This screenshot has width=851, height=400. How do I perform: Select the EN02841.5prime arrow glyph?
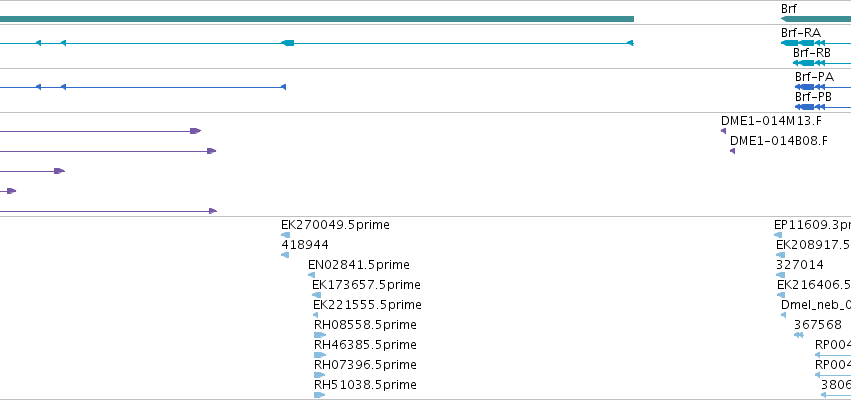312,275
